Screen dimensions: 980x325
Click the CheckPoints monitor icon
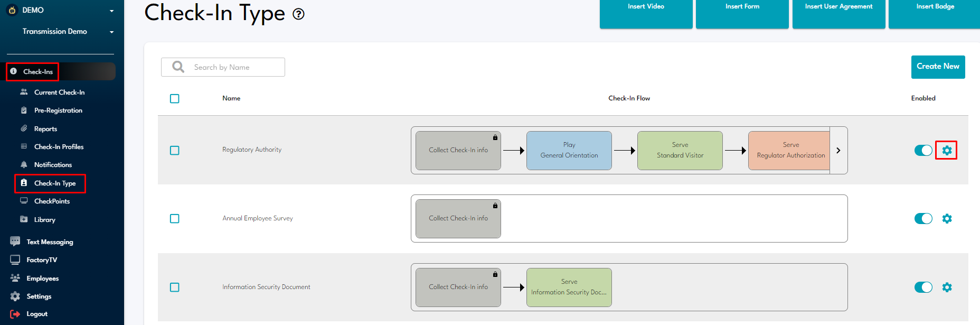click(24, 201)
